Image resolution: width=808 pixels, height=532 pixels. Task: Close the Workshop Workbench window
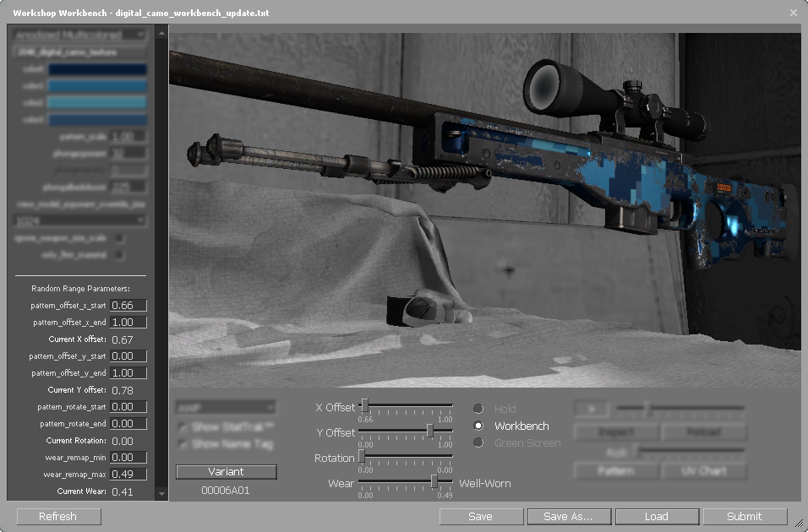(794, 13)
